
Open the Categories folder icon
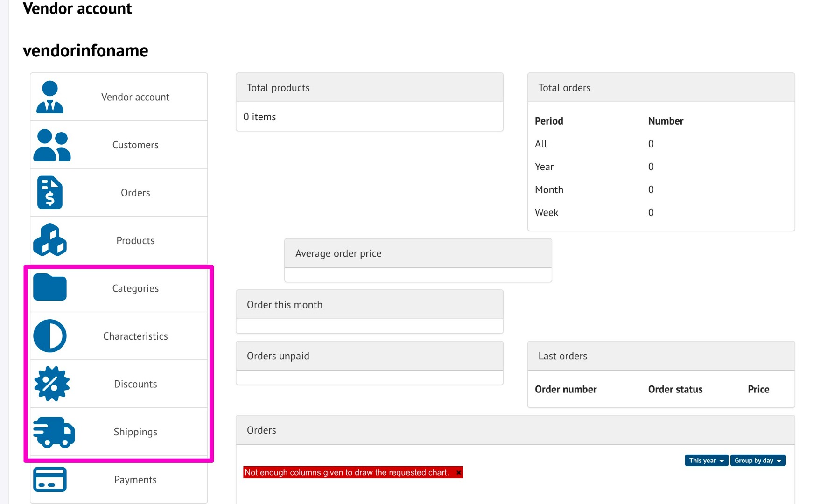(x=50, y=287)
